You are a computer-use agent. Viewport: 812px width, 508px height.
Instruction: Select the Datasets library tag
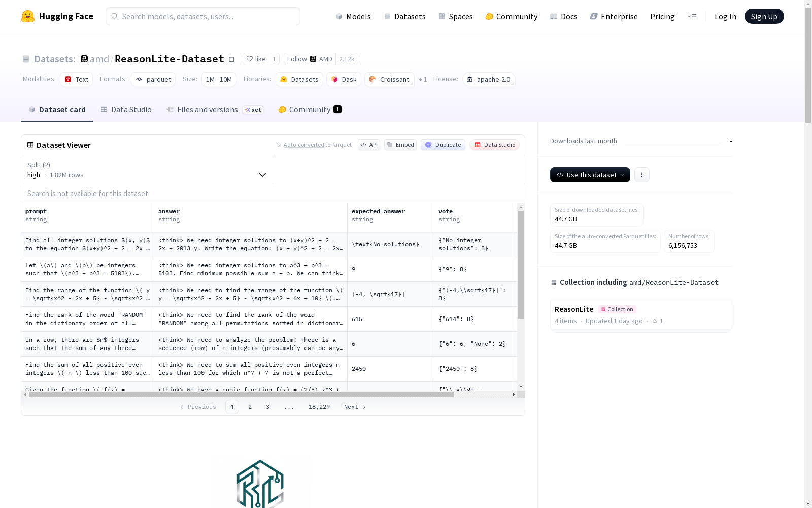[x=299, y=79]
